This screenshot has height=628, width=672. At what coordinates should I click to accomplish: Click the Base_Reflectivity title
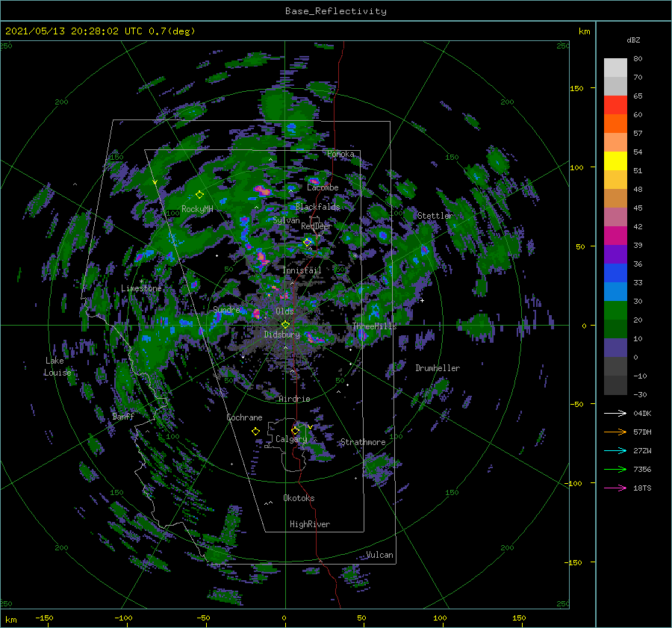[336, 11]
